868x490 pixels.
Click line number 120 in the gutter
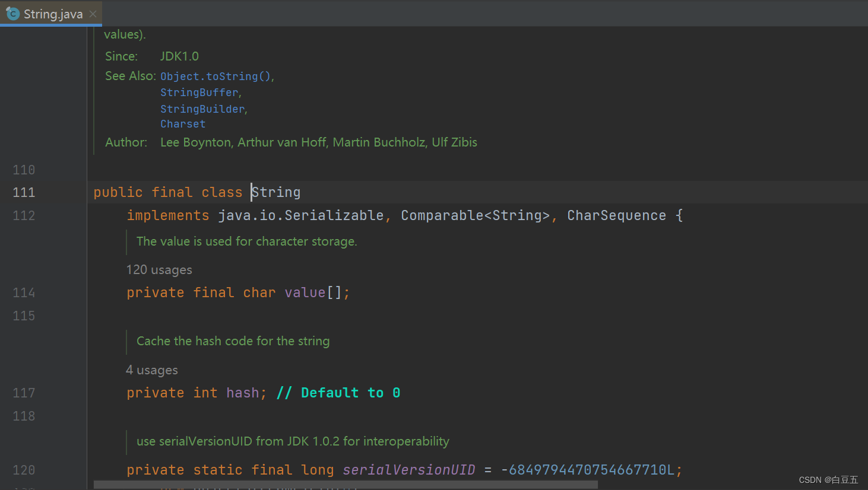coord(24,470)
